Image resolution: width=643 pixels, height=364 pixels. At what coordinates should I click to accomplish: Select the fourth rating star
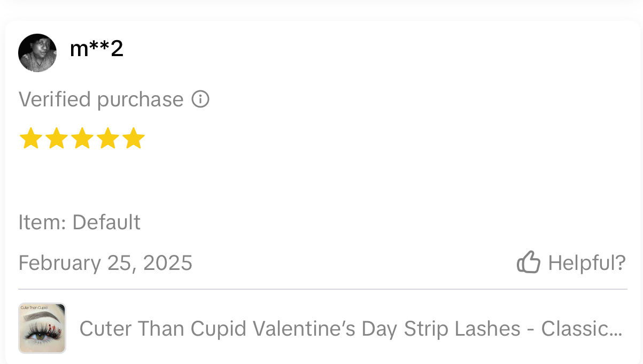[107, 138]
